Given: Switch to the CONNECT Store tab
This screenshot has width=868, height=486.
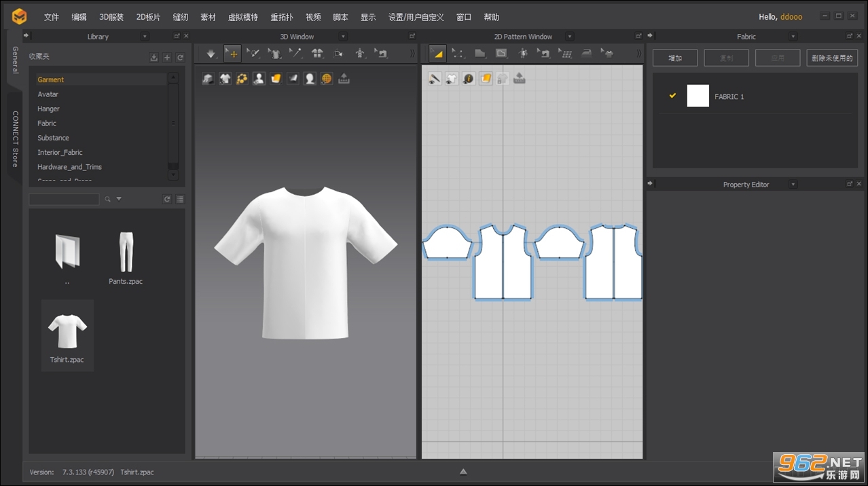Looking at the screenshot, I should click(x=15, y=138).
